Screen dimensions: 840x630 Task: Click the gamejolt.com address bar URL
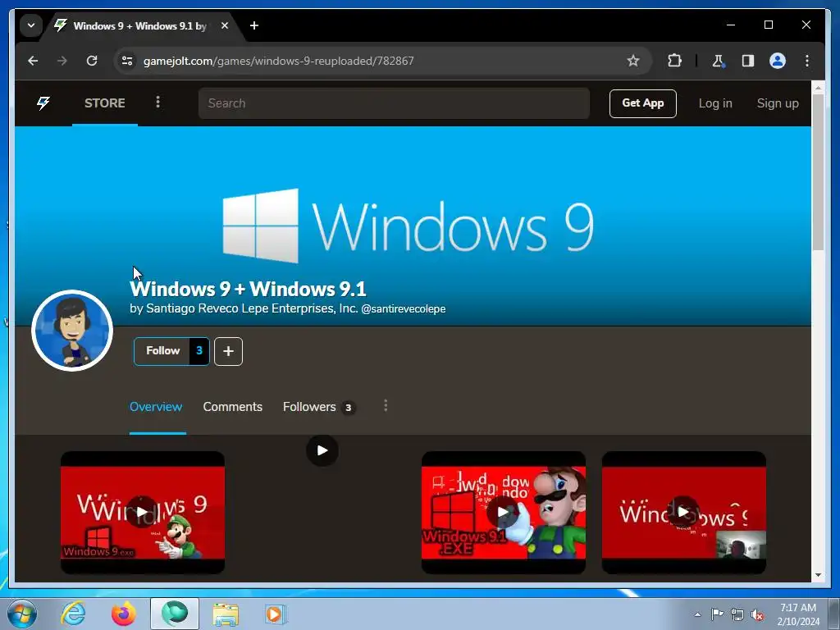click(x=279, y=61)
